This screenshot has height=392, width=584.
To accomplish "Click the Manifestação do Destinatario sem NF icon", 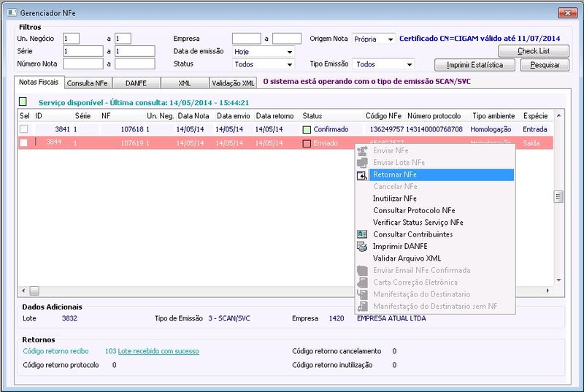I will pyautogui.click(x=362, y=306).
